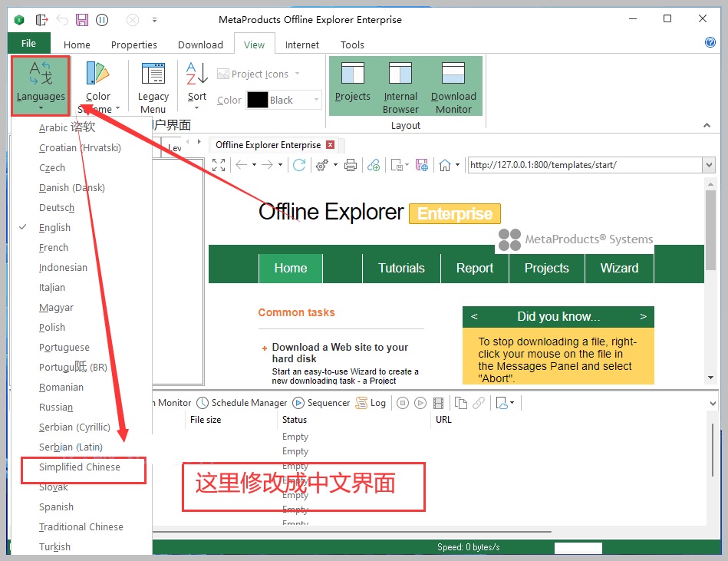Screen dimensions: 728x561
Task: Click the round play icon beside the filmstrip
Action: [x=420, y=403]
